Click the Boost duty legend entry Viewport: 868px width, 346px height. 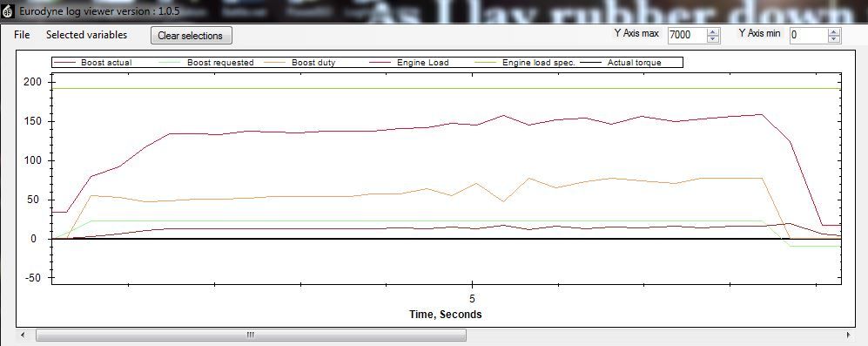[300, 63]
